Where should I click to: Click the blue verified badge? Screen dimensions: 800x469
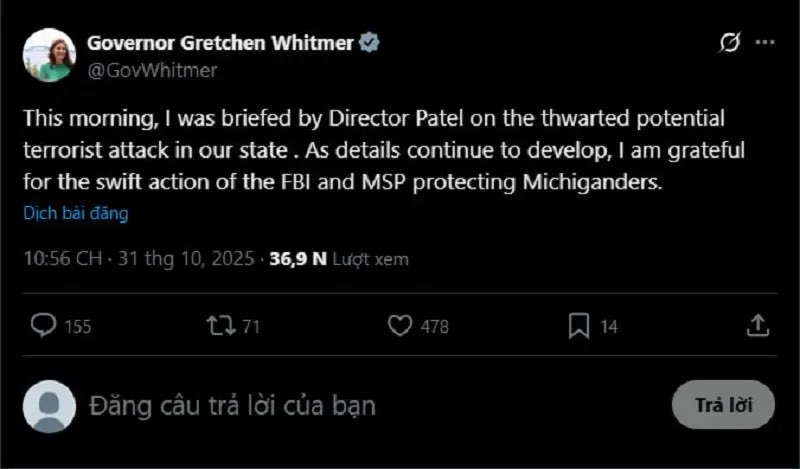coord(369,43)
